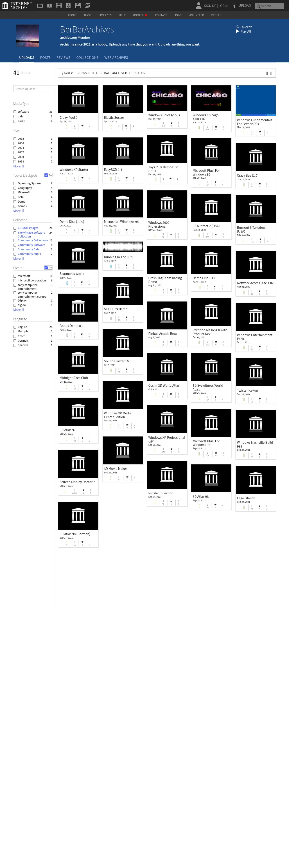
Task: Check the German language filter
Action: coord(15,341)
